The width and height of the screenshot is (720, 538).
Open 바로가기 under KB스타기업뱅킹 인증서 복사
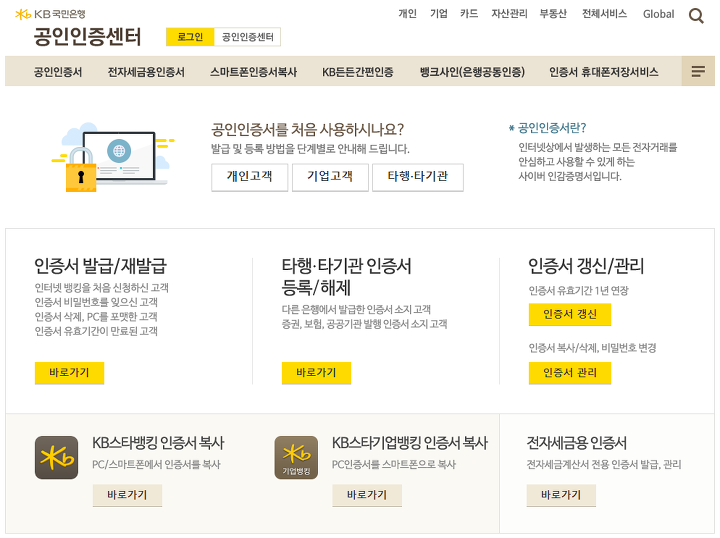[367, 495]
